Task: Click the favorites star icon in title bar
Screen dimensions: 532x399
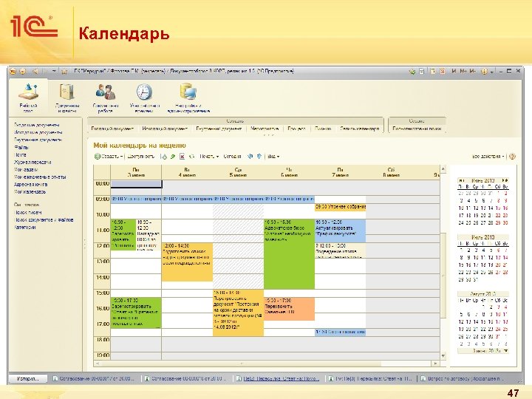Action: tap(64, 71)
